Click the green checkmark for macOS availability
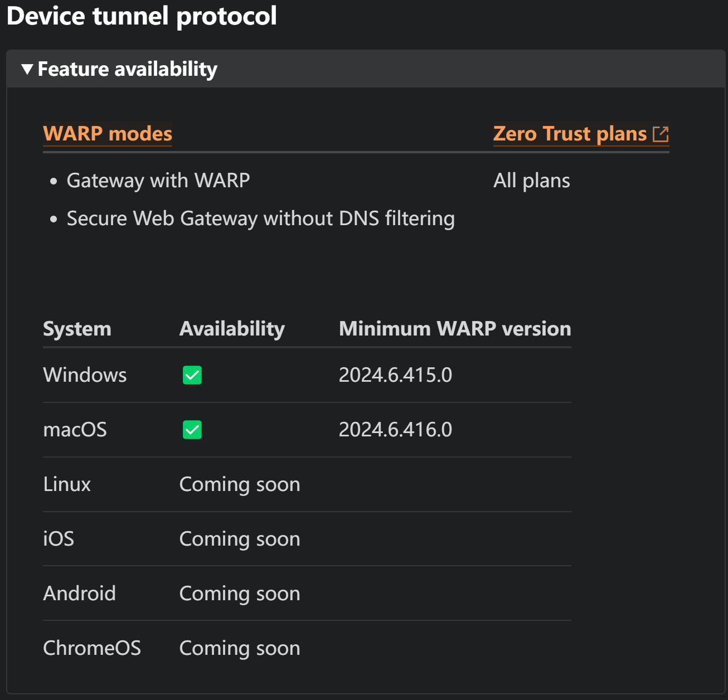 192,430
